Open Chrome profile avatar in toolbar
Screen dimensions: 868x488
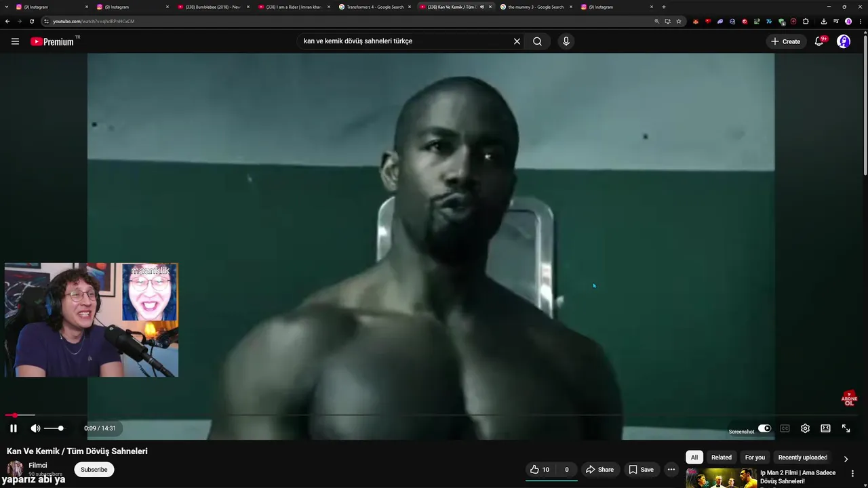tap(848, 21)
